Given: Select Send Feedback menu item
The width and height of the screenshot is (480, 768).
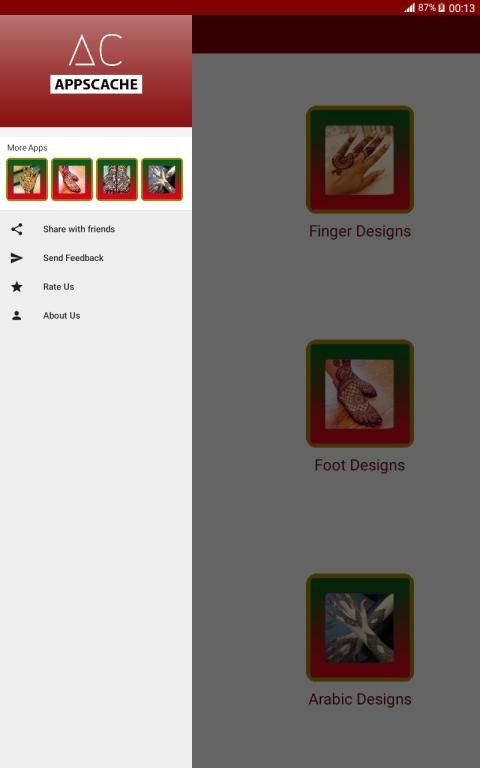Looking at the screenshot, I should point(96,258).
